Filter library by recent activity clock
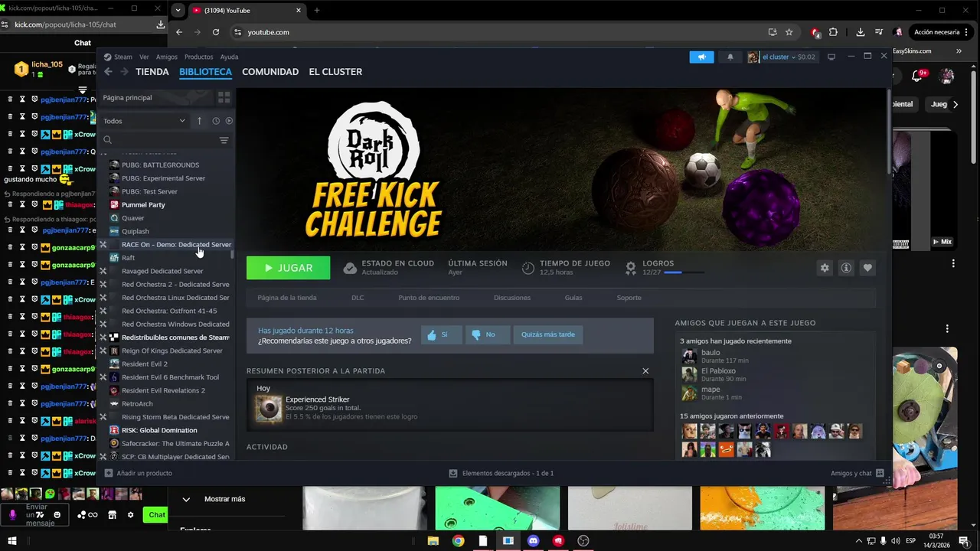 click(x=216, y=121)
